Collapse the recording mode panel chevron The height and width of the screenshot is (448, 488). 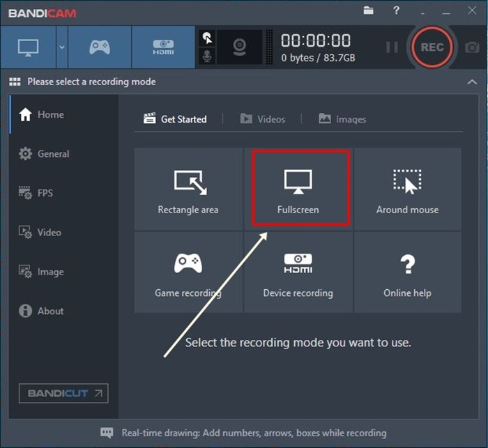pos(472,82)
